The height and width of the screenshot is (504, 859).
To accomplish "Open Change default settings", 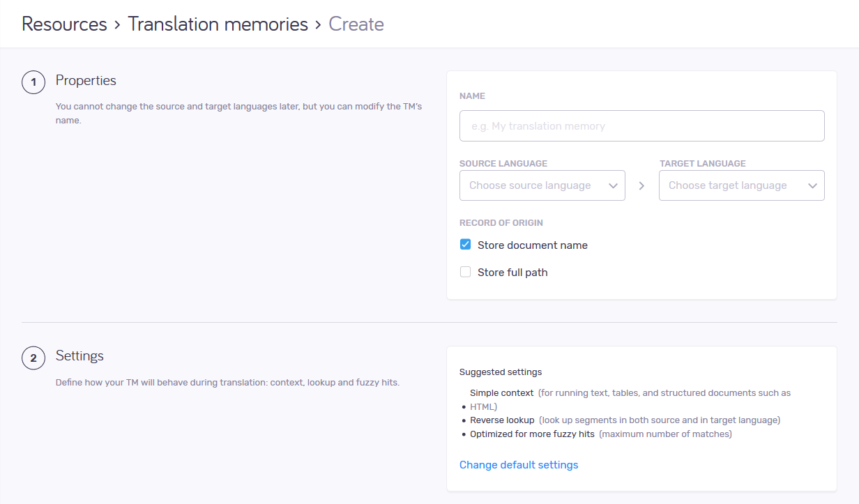I will pos(519,464).
